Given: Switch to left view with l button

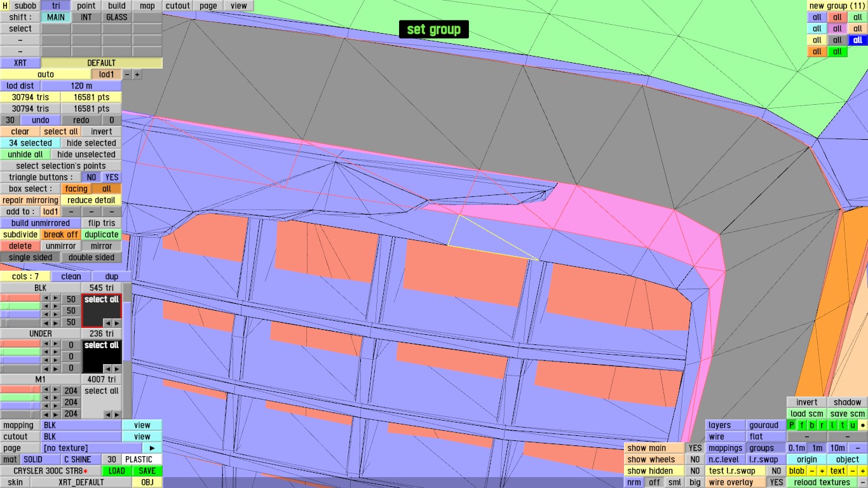Looking at the screenshot, I should 832,425.
